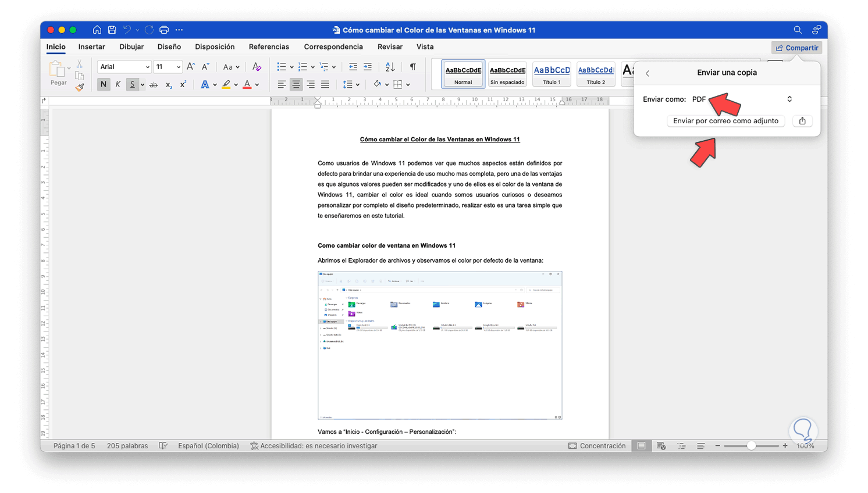Apply the red font color
The height and width of the screenshot is (493, 868).
pos(247,85)
